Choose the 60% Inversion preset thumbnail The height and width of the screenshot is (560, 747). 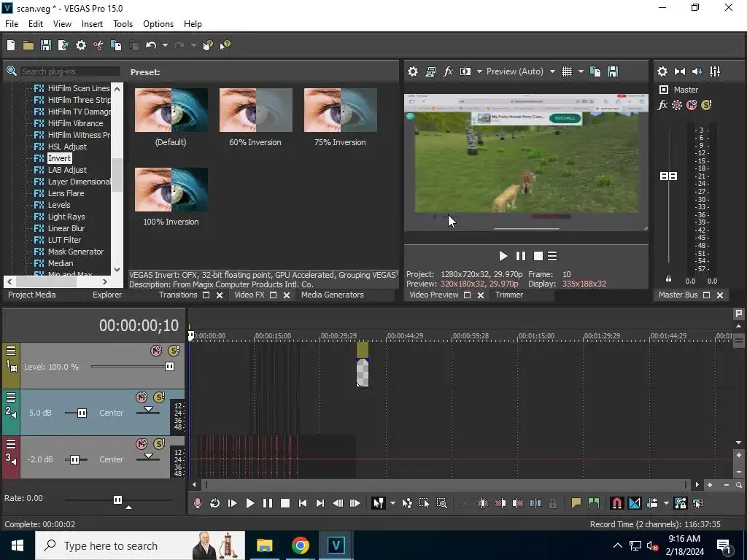256,110
